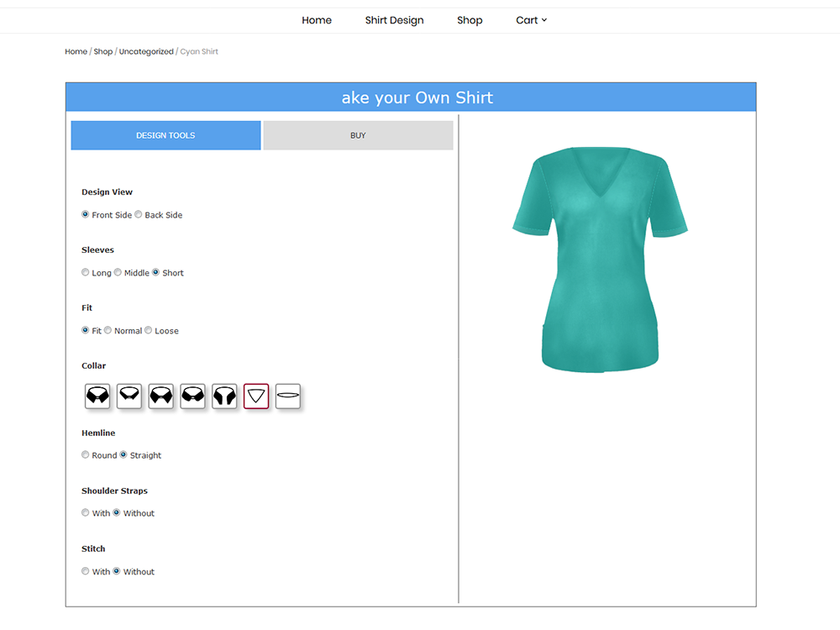The width and height of the screenshot is (840, 630).
Task: Choose the fourth, rounded collar style icon
Action: (x=193, y=396)
